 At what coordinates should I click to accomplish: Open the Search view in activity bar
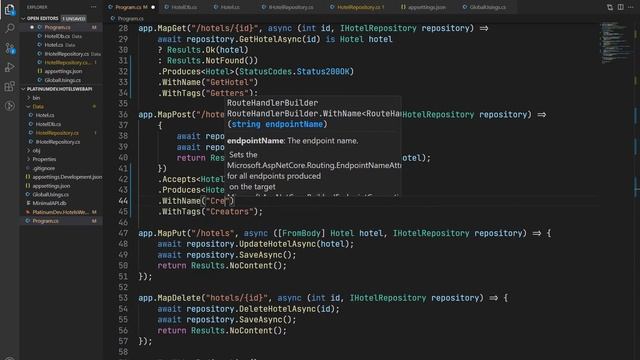(x=9, y=28)
